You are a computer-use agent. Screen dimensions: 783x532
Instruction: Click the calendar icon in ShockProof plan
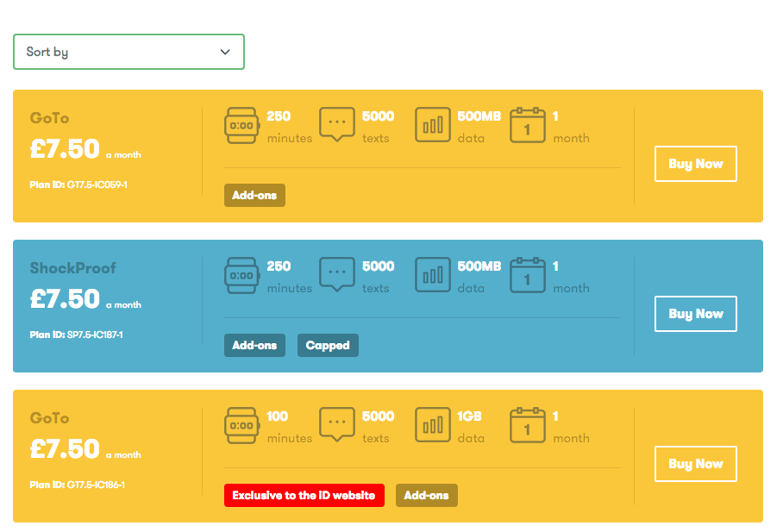tap(527, 275)
